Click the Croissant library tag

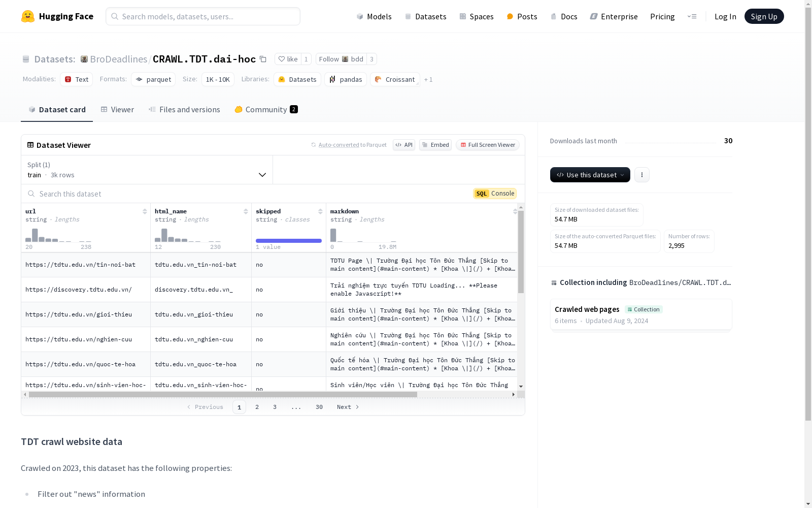click(395, 79)
